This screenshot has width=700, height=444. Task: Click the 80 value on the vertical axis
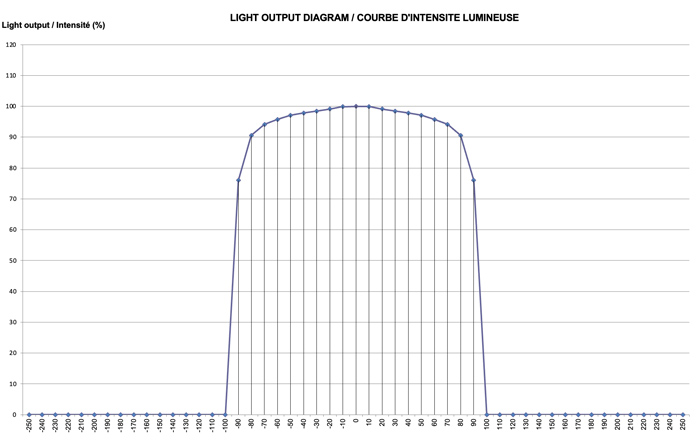[x=12, y=168]
